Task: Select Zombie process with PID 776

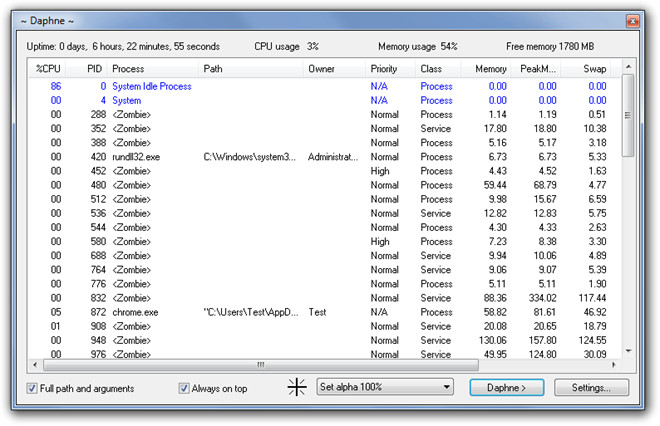Action: (x=325, y=284)
